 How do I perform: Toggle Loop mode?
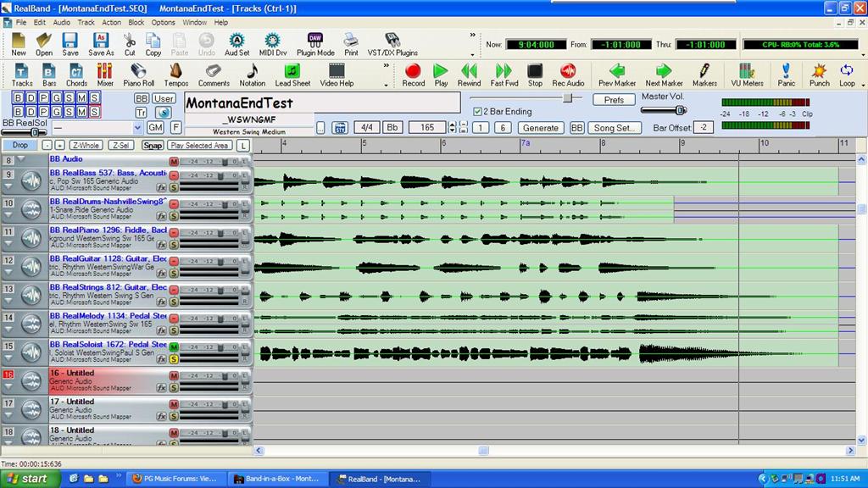tap(847, 75)
